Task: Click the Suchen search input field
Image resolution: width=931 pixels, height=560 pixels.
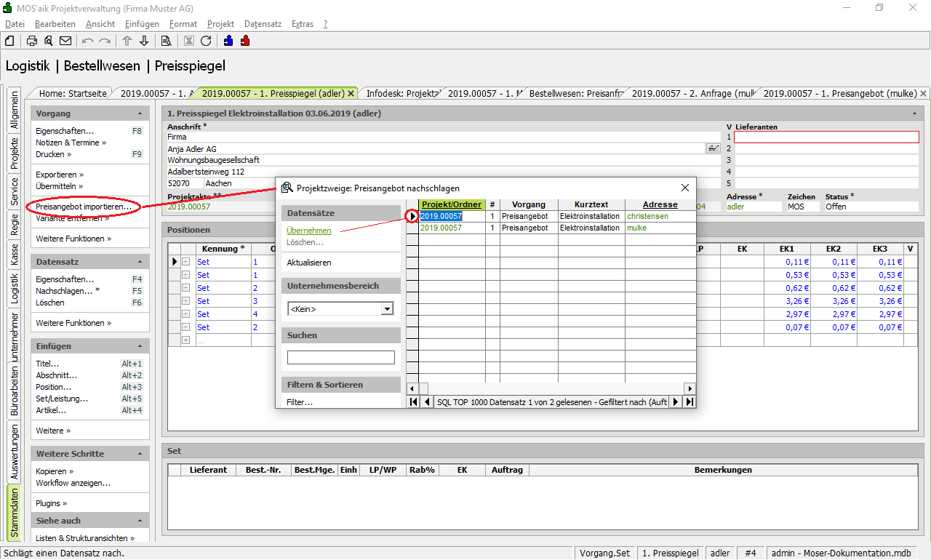Action: (x=340, y=358)
